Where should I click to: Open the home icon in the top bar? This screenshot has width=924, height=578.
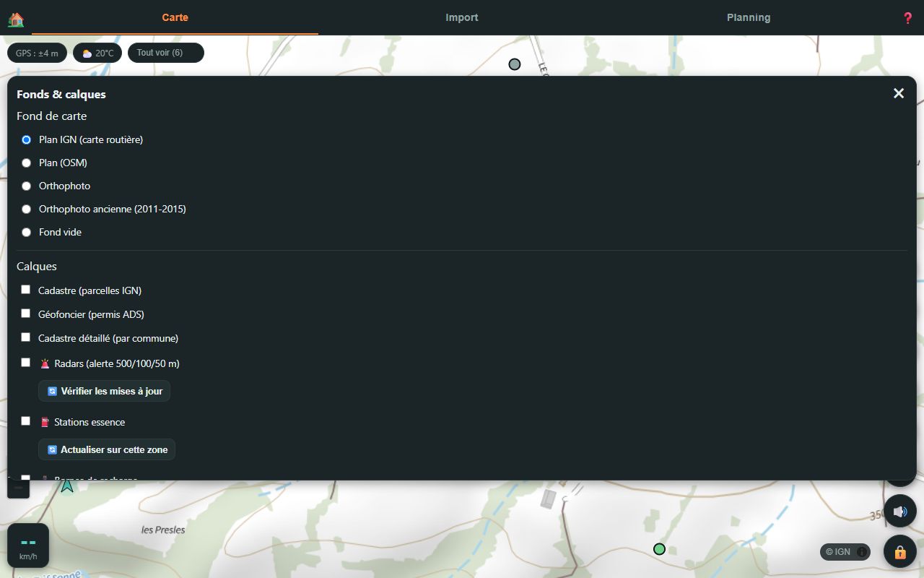coord(16,19)
